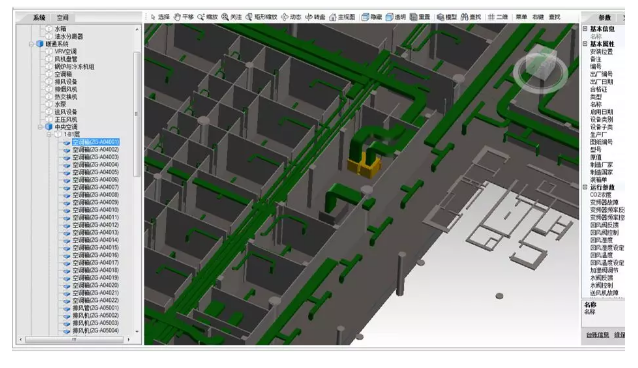
Task: Click the last 查找 toolbar item
Action: pyautogui.click(x=555, y=17)
